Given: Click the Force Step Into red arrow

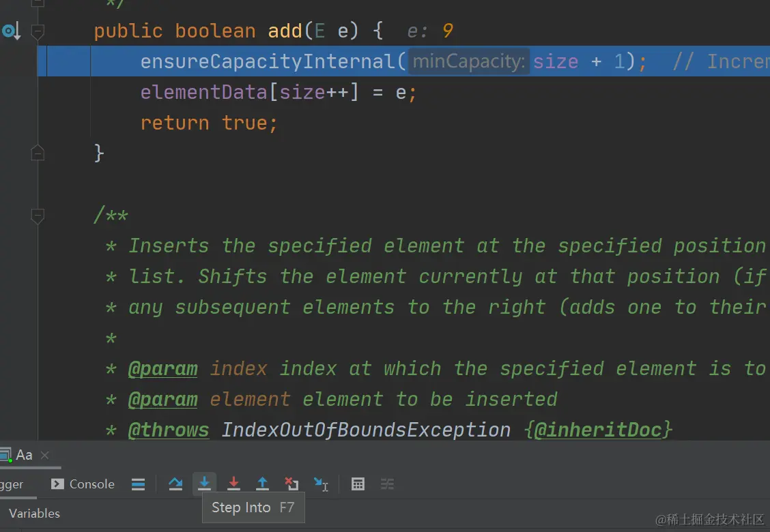Looking at the screenshot, I should click(x=233, y=484).
